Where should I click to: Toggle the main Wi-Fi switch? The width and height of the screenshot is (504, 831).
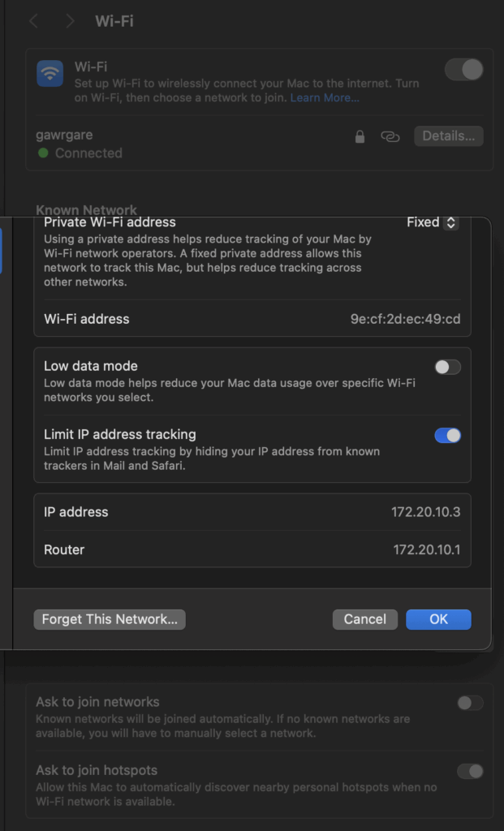[463, 70]
